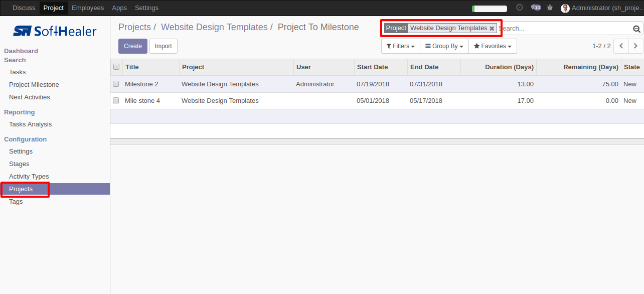This screenshot has width=644, height=294.
Task: Open the top bar Settings menu
Action: click(146, 8)
